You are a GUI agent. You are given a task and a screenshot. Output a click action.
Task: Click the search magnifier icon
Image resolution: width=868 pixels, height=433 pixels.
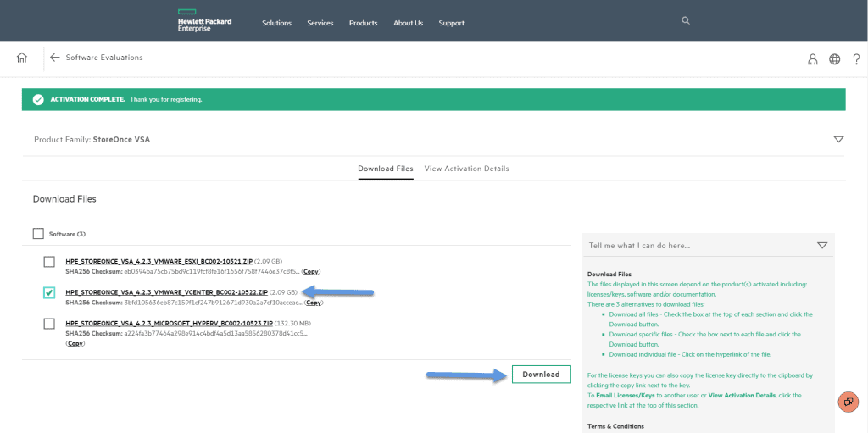685,20
